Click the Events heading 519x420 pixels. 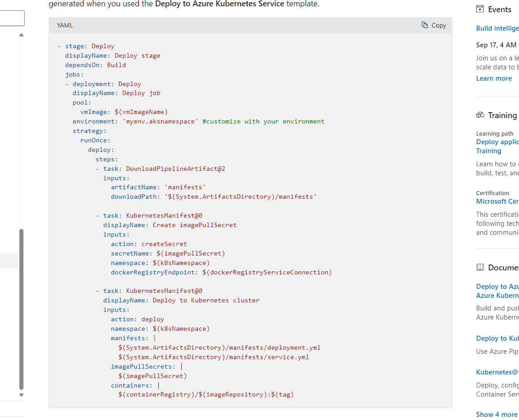(500, 9)
